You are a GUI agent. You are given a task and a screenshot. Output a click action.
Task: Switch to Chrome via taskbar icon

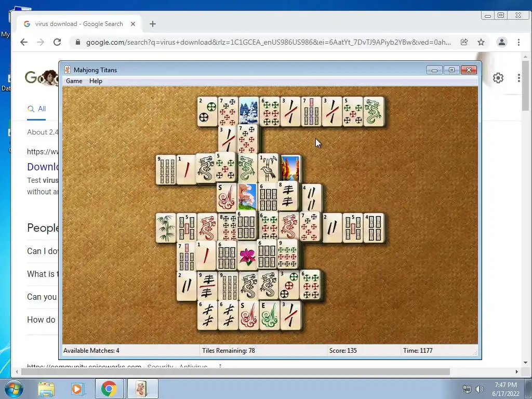tap(109, 389)
